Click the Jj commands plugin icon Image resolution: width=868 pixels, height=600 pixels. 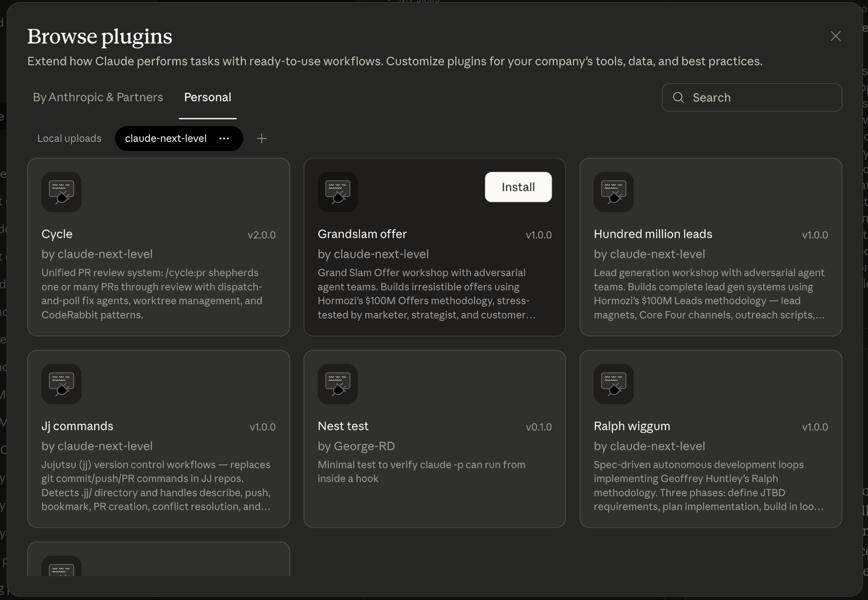(x=61, y=384)
